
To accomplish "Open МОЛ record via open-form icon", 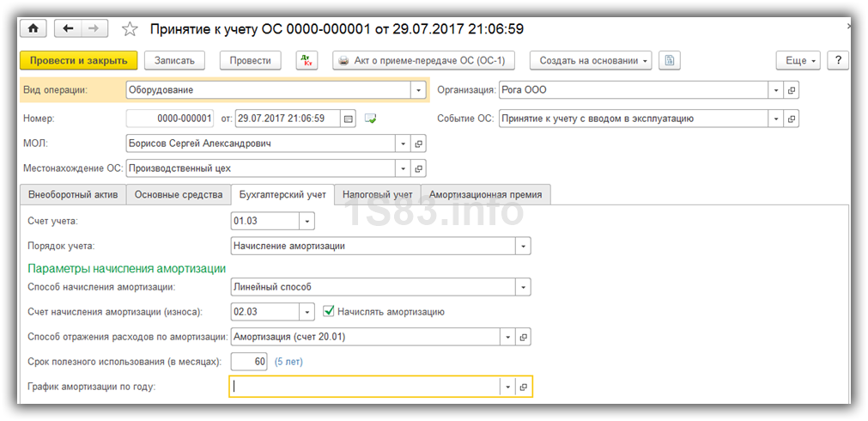I will coord(418,143).
